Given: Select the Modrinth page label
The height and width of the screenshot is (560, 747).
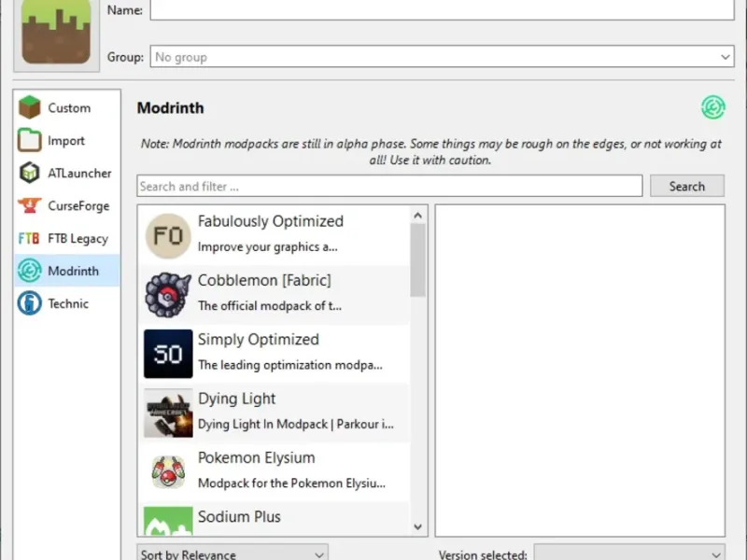Looking at the screenshot, I should click(74, 271).
